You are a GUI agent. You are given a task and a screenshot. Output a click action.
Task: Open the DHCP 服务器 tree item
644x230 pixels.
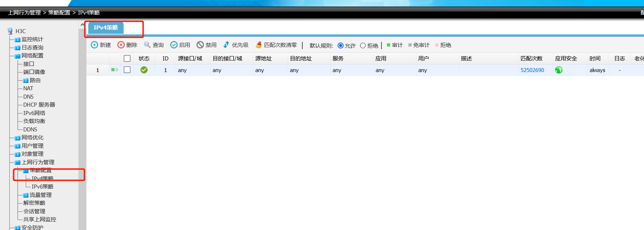click(39, 105)
